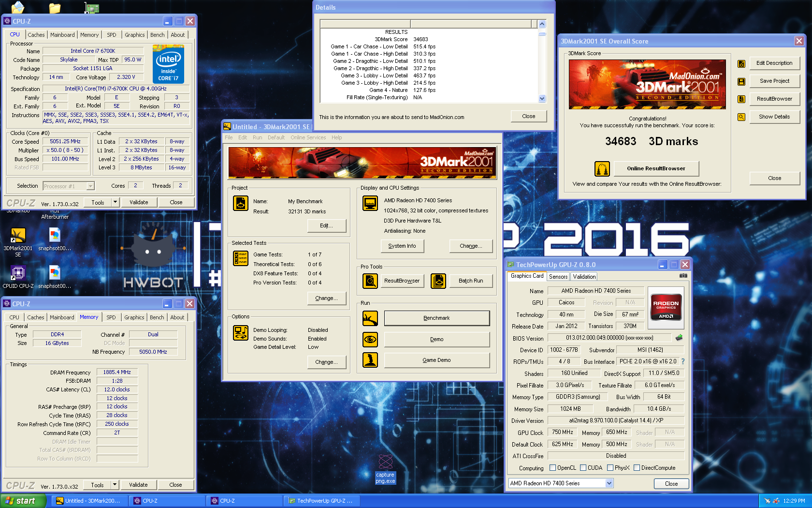Click the Batch Run icon
Image resolution: width=812 pixels, height=508 pixels.
pyautogui.click(x=438, y=281)
